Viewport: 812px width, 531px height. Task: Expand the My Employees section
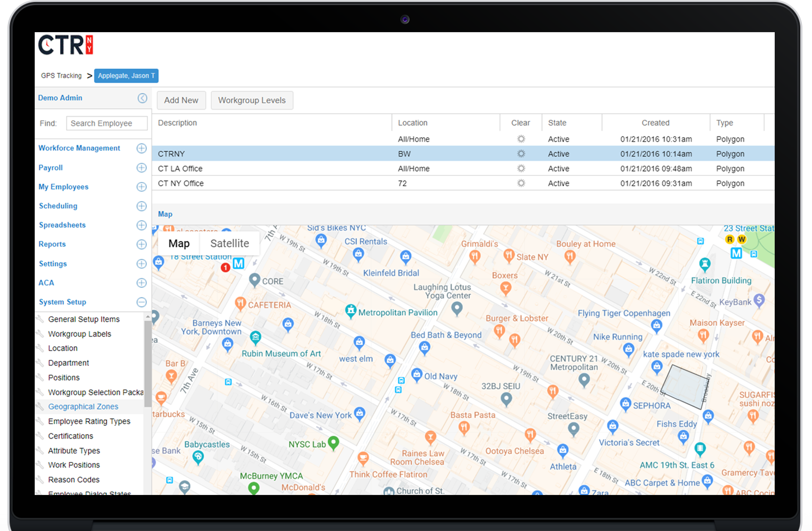(x=141, y=187)
